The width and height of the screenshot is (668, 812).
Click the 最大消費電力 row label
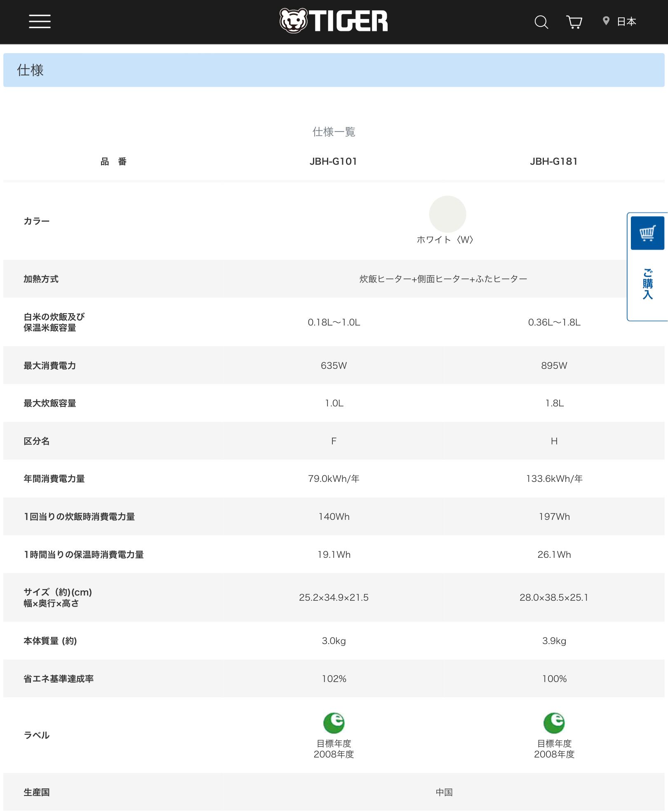coord(49,366)
